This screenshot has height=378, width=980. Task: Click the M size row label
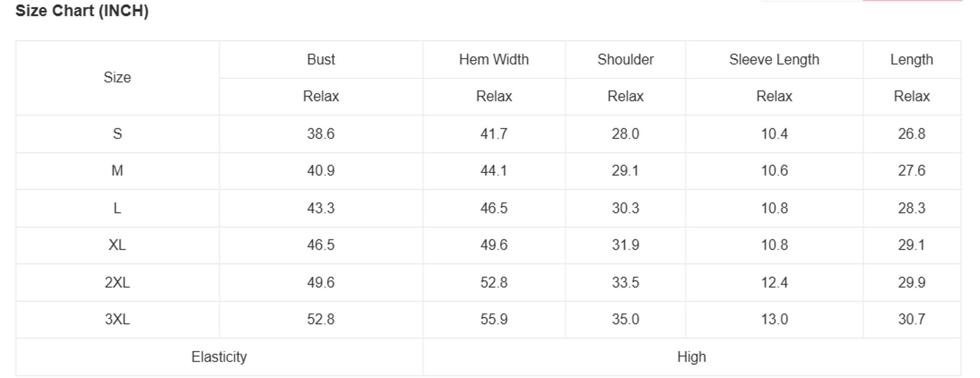pyautogui.click(x=117, y=170)
